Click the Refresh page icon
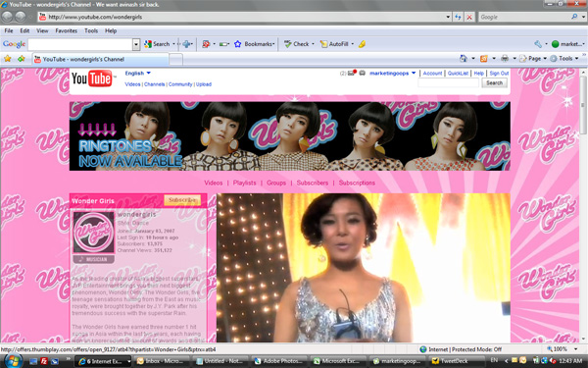Viewport: 588px width, 368px height. (x=458, y=17)
